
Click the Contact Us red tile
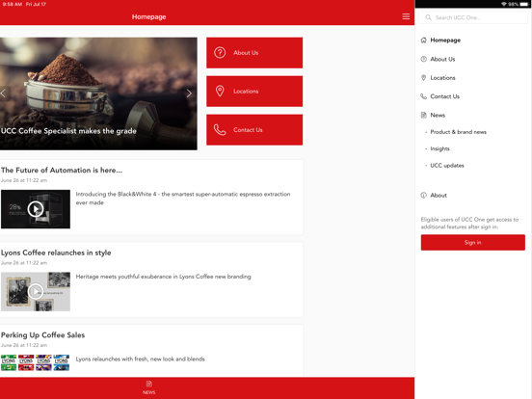tap(254, 129)
